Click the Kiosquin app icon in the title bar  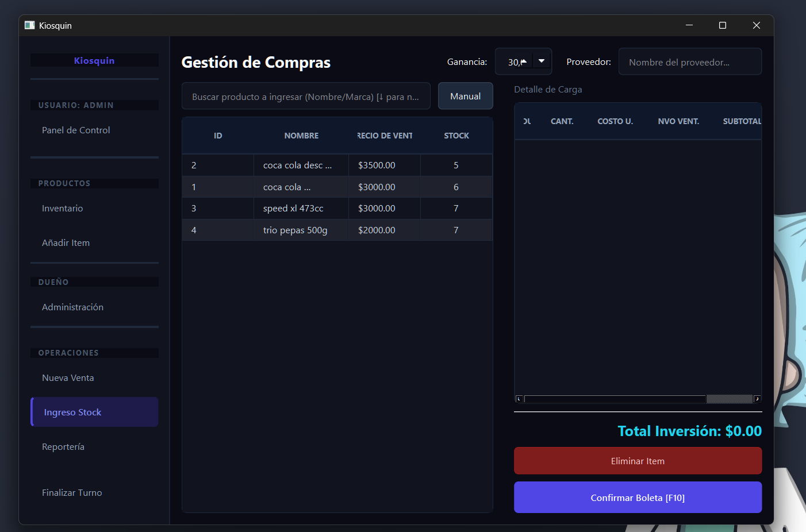[29, 25]
